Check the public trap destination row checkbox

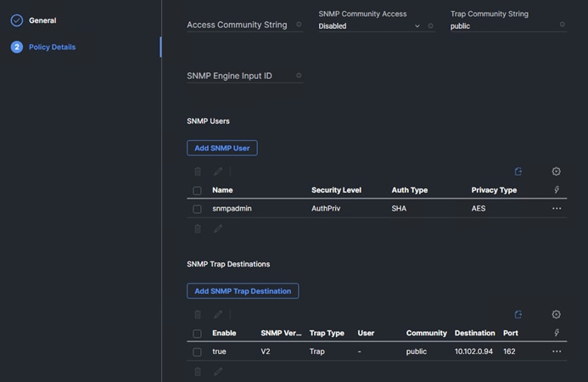tap(197, 352)
